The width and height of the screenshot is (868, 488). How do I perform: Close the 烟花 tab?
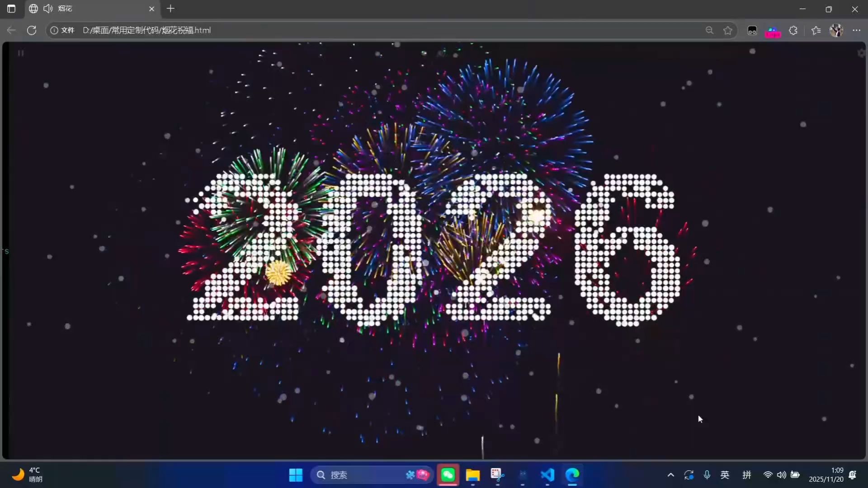pos(151,9)
